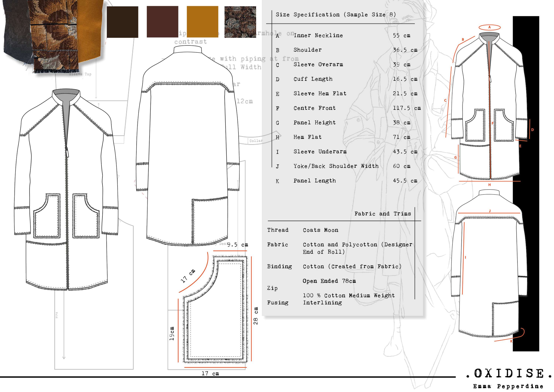This screenshot has height=392, width=554.
Task: Click the '43.5 cm' underarm value
Action: (405, 152)
